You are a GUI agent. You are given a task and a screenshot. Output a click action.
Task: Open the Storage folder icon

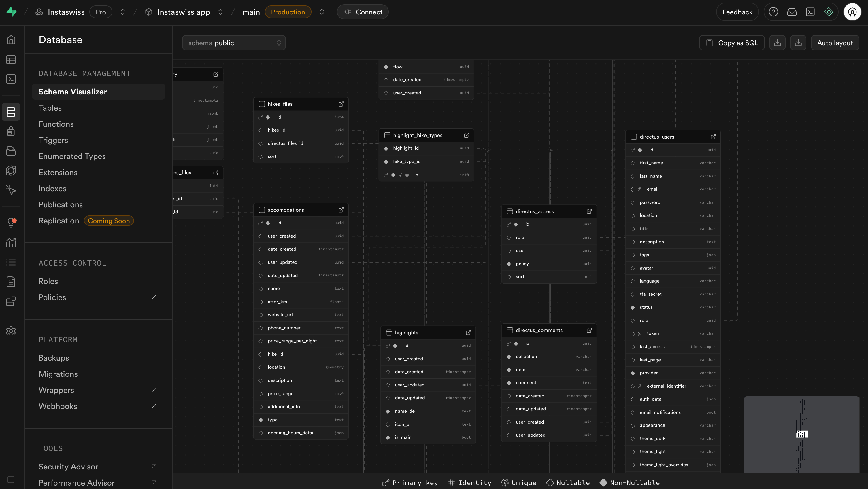coord(11,151)
